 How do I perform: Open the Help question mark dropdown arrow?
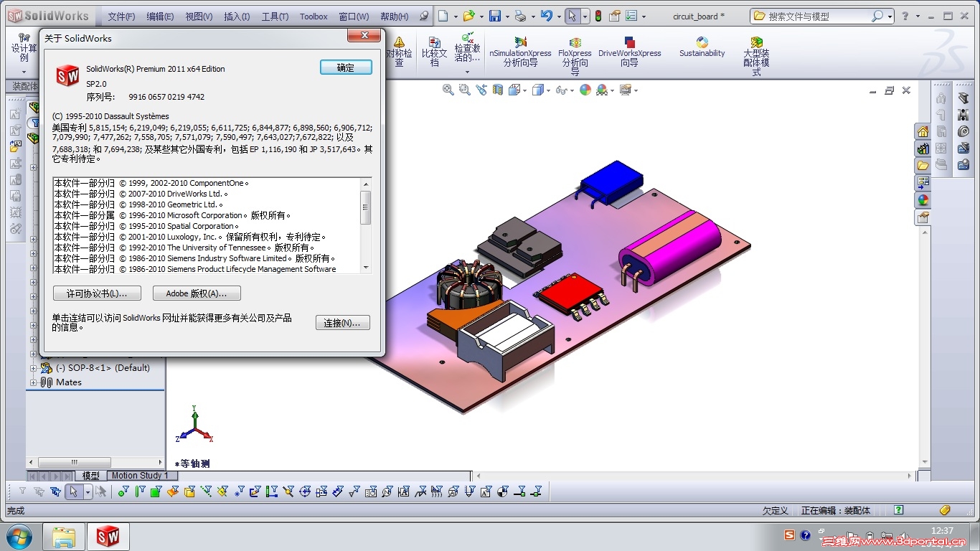click(918, 16)
